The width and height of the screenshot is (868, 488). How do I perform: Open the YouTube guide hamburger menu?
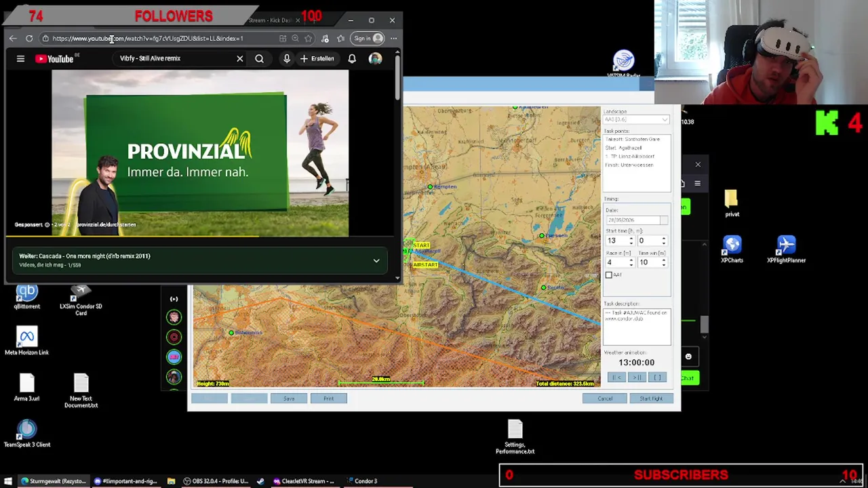pos(20,59)
